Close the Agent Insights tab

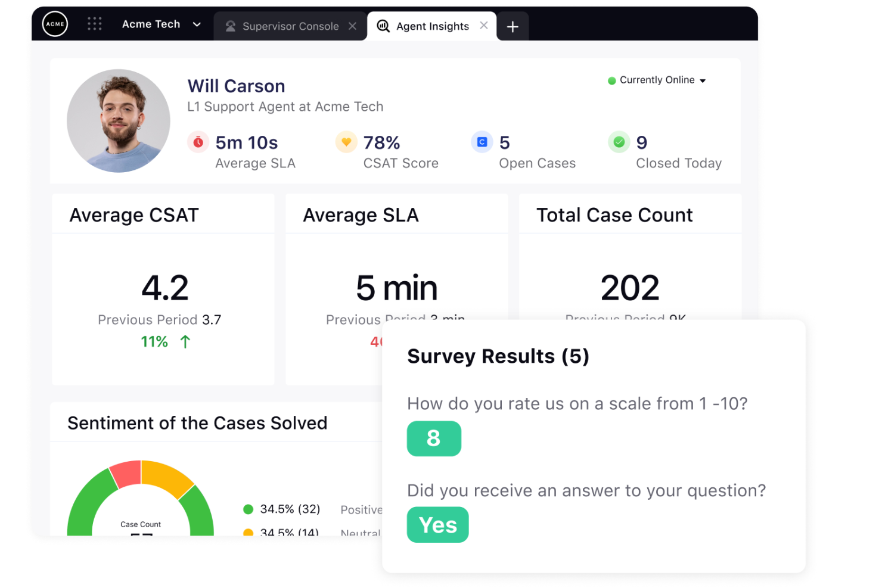click(484, 26)
